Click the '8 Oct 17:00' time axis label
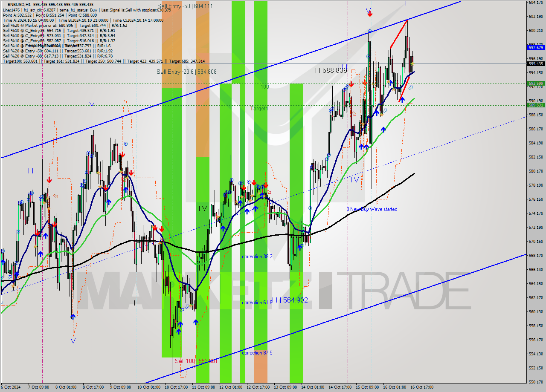 click(x=93, y=387)
